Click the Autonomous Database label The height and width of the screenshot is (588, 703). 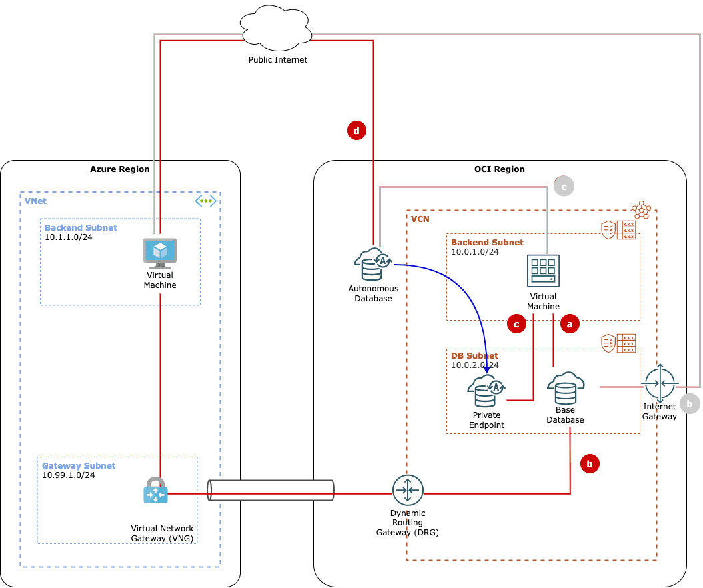point(373,293)
